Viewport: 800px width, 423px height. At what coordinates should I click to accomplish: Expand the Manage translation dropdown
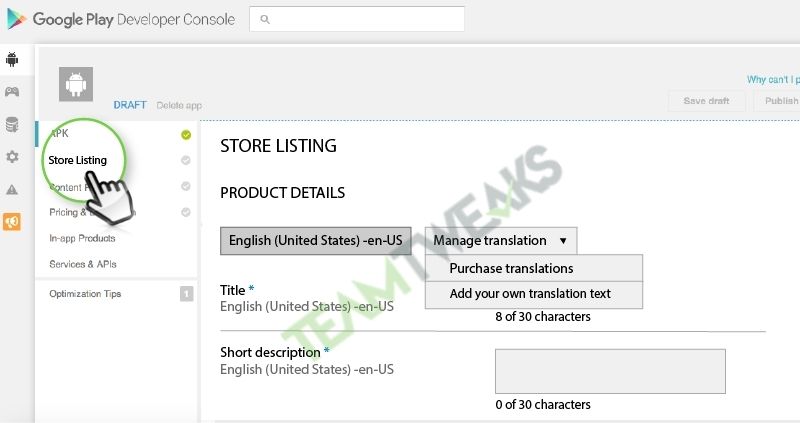pos(501,241)
